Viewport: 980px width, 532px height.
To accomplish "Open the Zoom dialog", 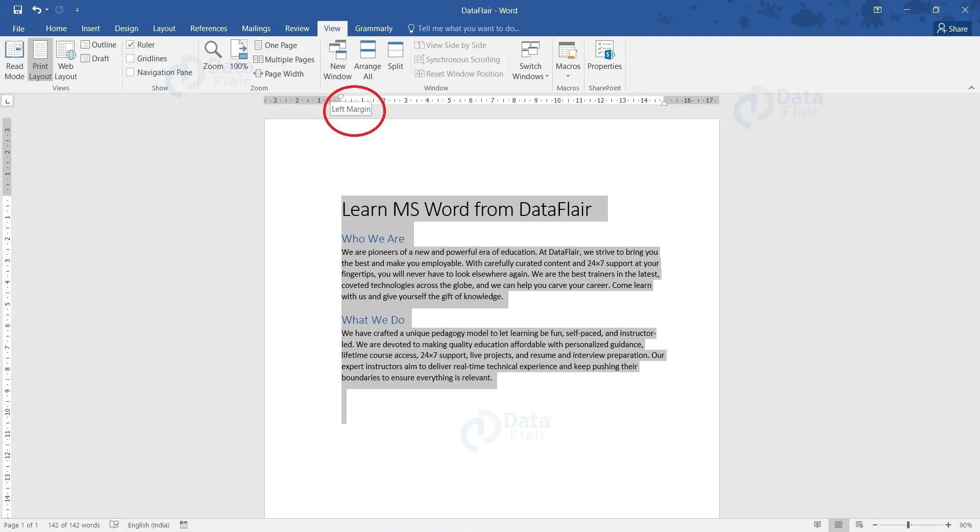I will point(212,56).
